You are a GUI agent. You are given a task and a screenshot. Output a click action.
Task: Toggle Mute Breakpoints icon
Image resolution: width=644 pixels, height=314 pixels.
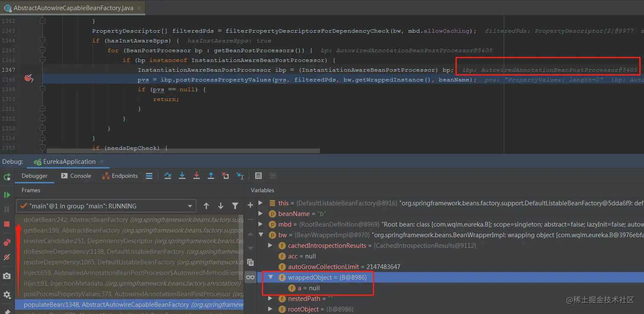[x=7, y=257]
